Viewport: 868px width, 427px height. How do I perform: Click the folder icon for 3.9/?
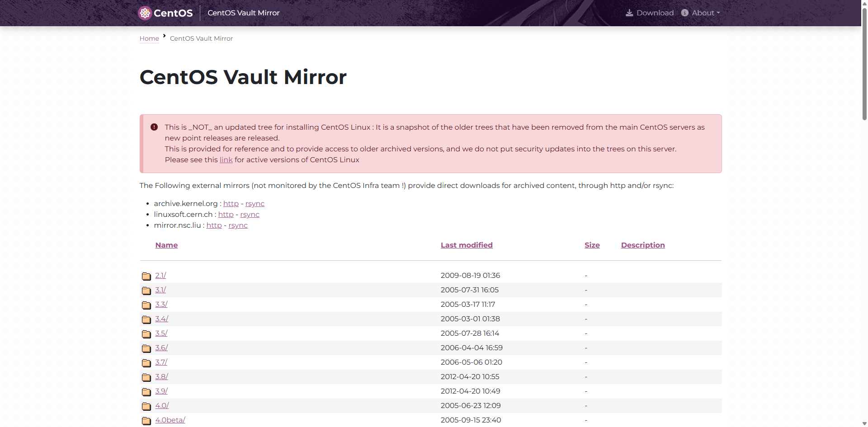pos(146,392)
